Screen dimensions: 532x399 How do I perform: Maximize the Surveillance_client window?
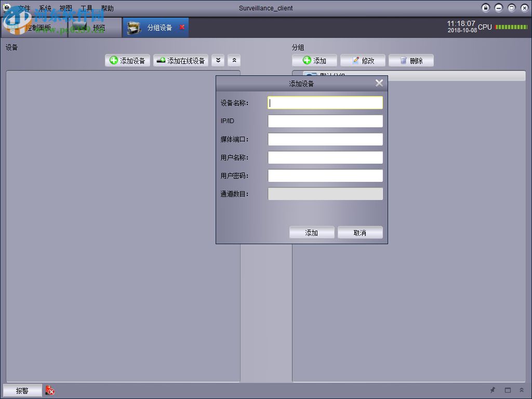click(511, 8)
